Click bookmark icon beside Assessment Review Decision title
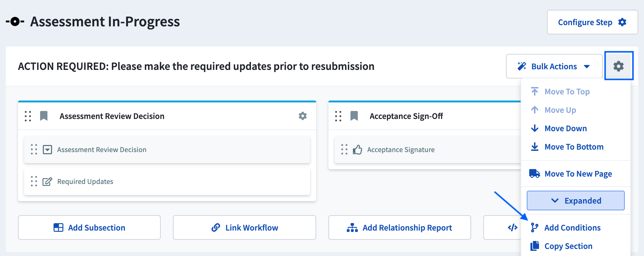The height and width of the screenshot is (256, 644). tap(44, 116)
